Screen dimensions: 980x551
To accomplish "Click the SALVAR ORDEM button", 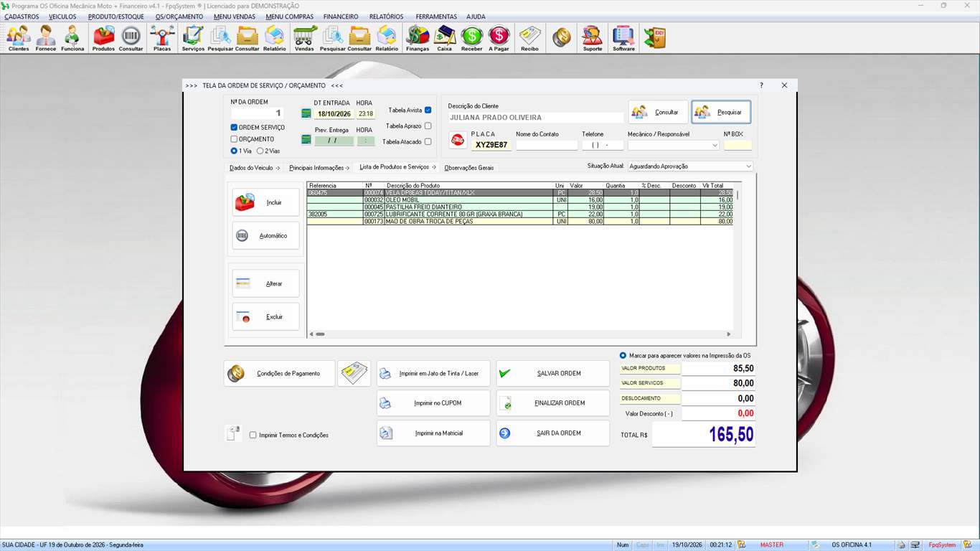I will [x=553, y=374].
